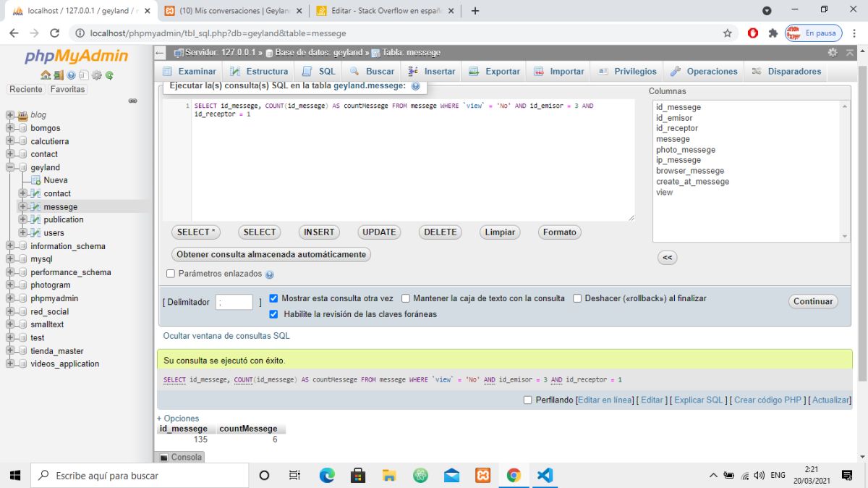868x488 pixels.
Task: Open Chrome extensions puzzle icon
Action: point(773,33)
